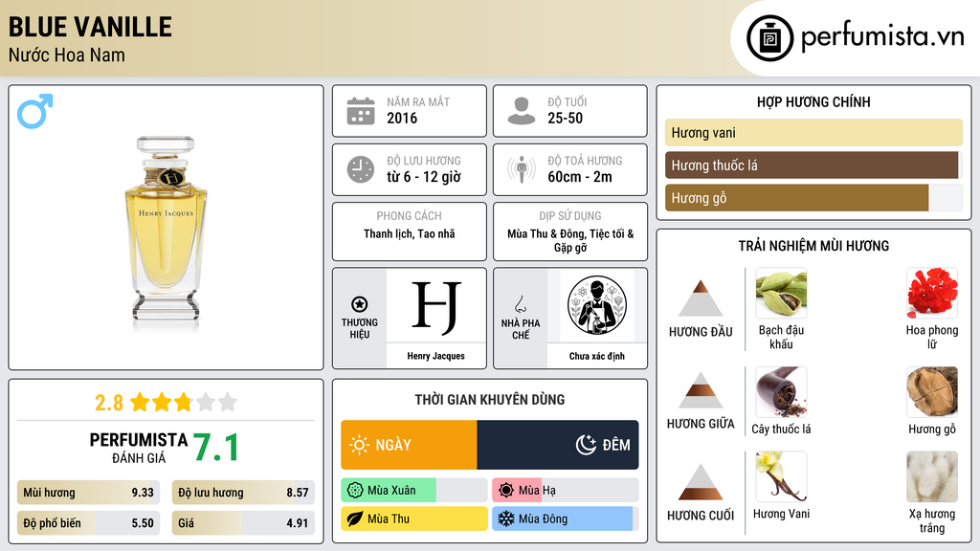980x551 pixels.
Task: Select the Ngày daytime segment
Action: (x=409, y=445)
